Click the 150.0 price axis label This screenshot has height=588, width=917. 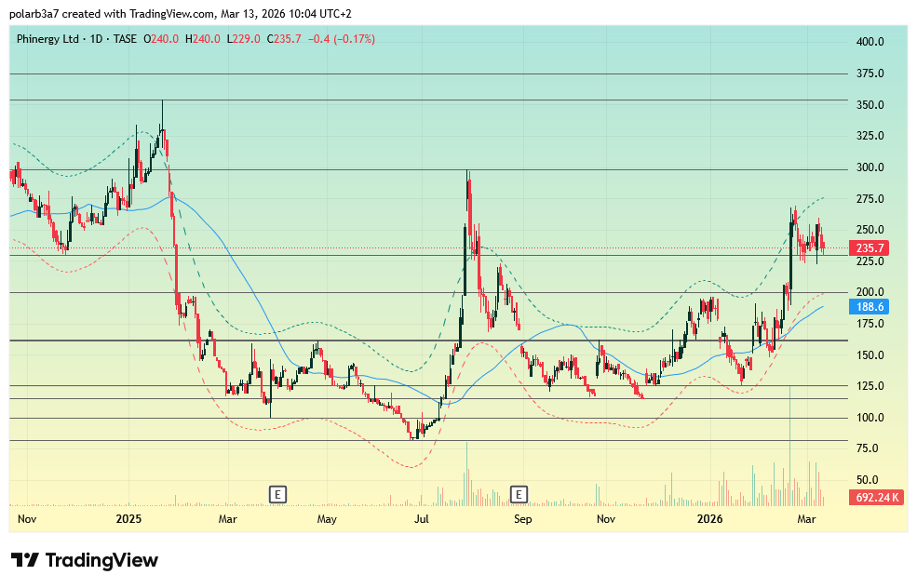[870, 355]
